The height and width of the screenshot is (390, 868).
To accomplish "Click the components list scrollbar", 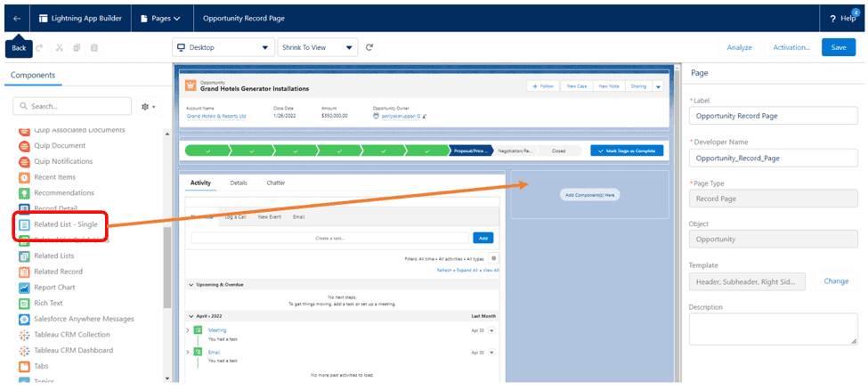I will [167, 266].
